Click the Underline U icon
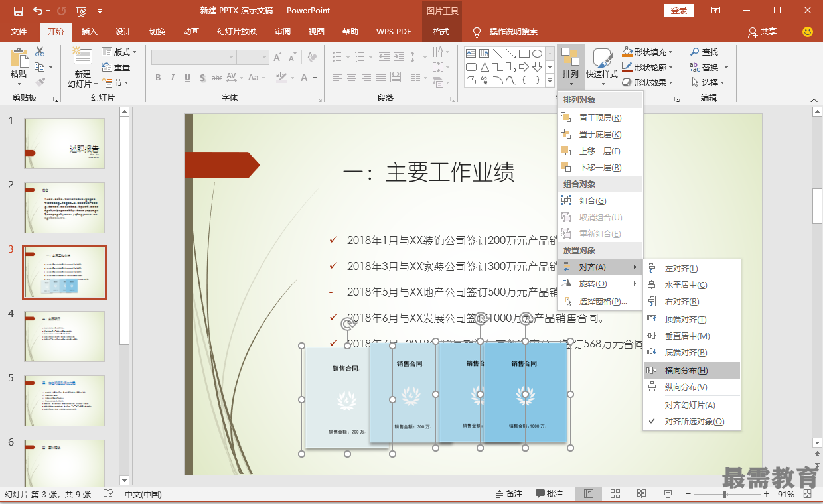The width and height of the screenshot is (823, 504). 187,78
